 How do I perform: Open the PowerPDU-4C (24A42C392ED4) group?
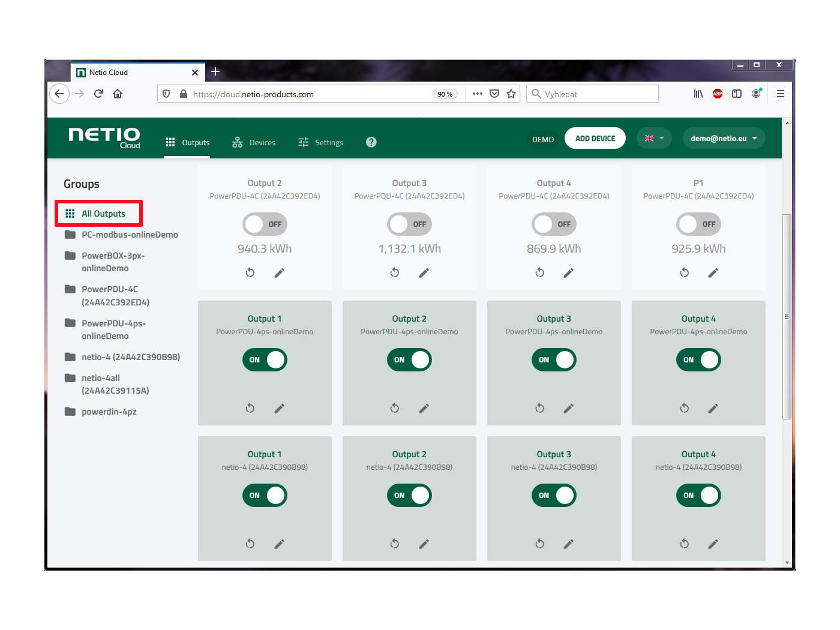point(107,296)
